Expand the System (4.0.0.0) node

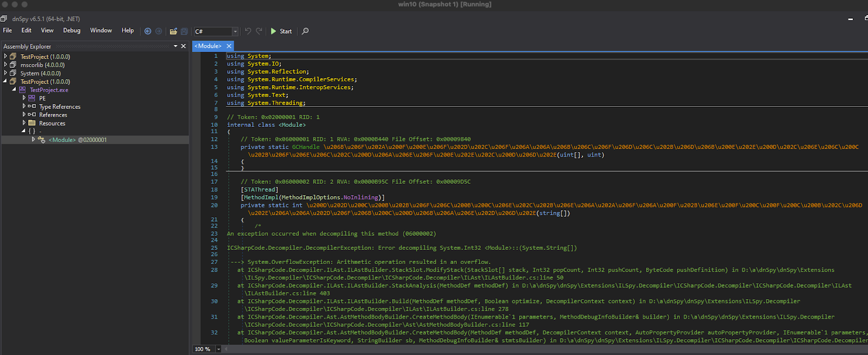coord(5,73)
